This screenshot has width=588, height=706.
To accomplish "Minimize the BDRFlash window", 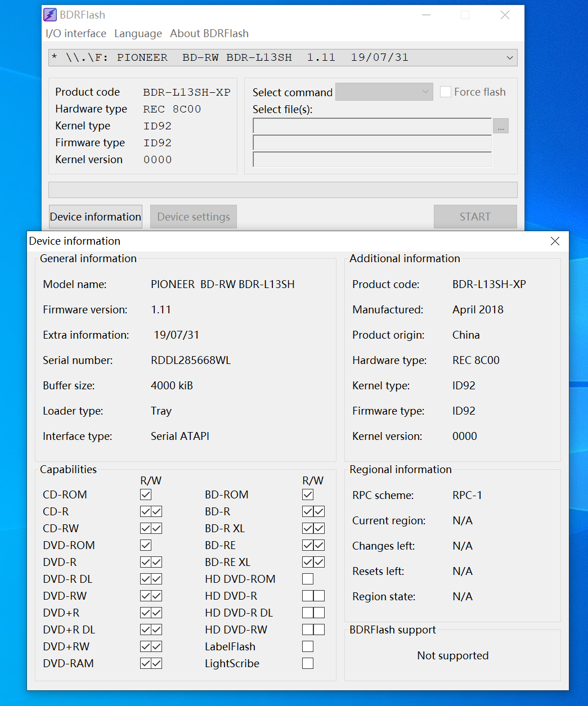I will tap(426, 15).
